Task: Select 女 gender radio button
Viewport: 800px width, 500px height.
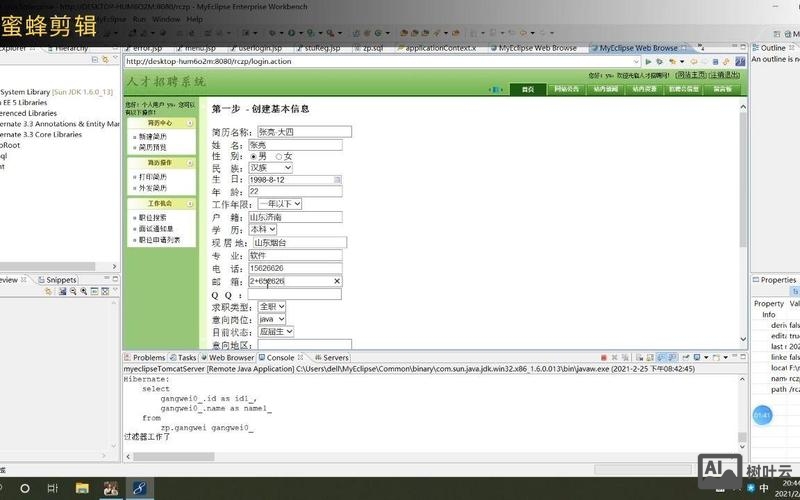Action: pyautogui.click(x=279, y=156)
